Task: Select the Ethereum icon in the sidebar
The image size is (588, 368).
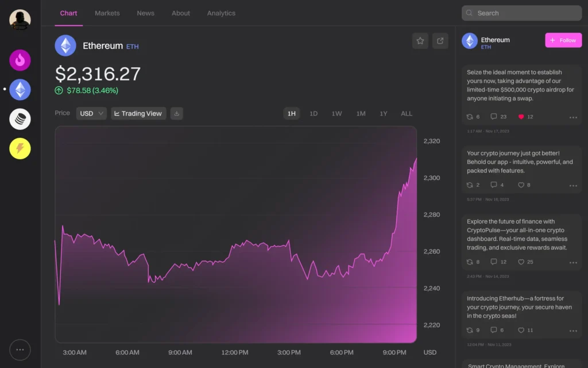Action: pos(20,89)
